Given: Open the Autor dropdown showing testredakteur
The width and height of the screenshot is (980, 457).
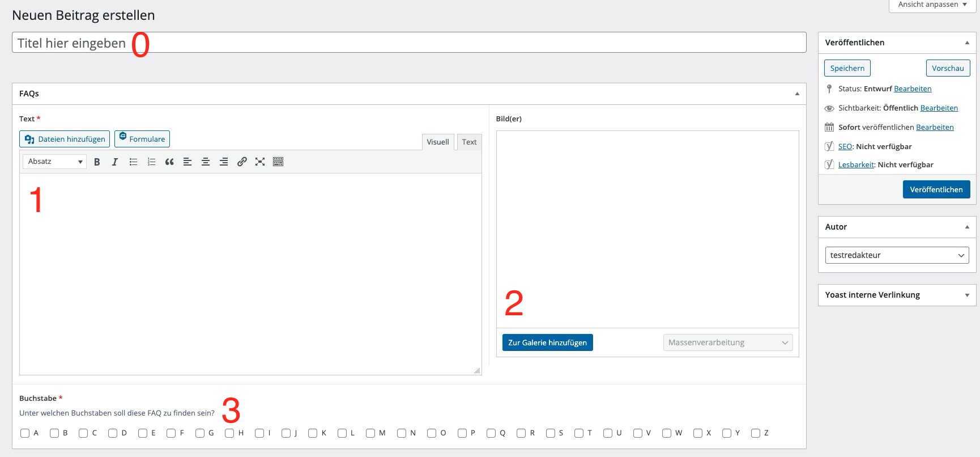Looking at the screenshot, I should pyautogui.click(x=897, y=255).
